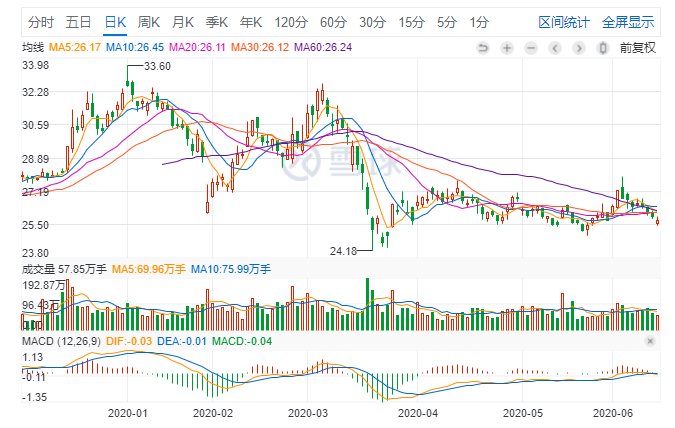Choose the 60分 interval
Image resolution: width=675 pixels, height=428 pixels.
tap(333, 22)
